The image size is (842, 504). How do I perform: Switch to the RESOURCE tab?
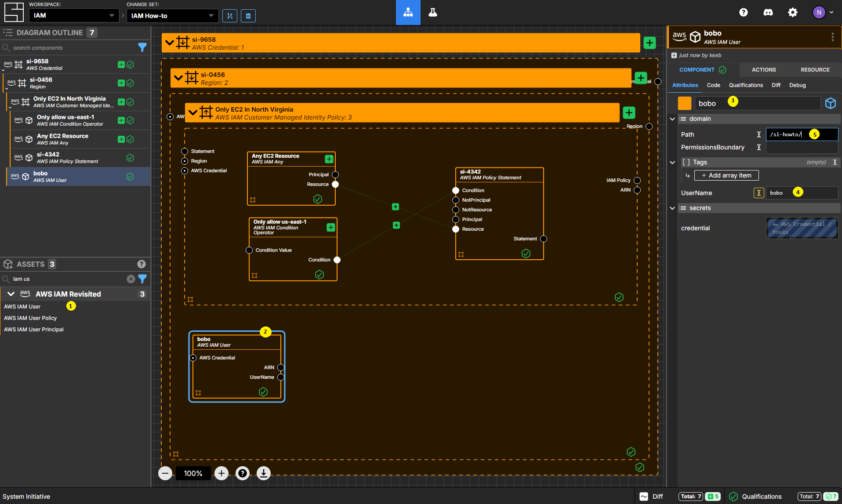tap(815, 70)
